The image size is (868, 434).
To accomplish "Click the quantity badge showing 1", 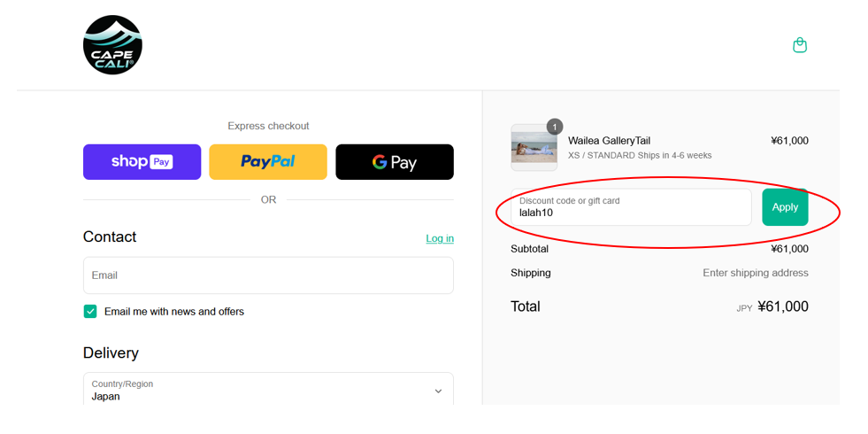I will [555, 127].
